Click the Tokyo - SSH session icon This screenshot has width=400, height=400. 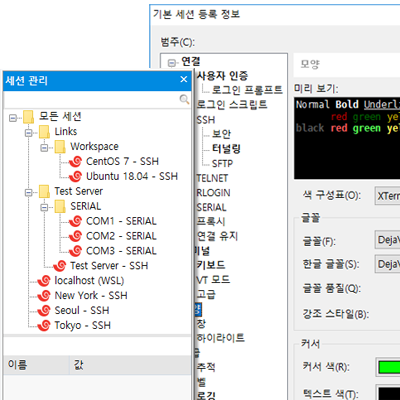click(44, 325)
